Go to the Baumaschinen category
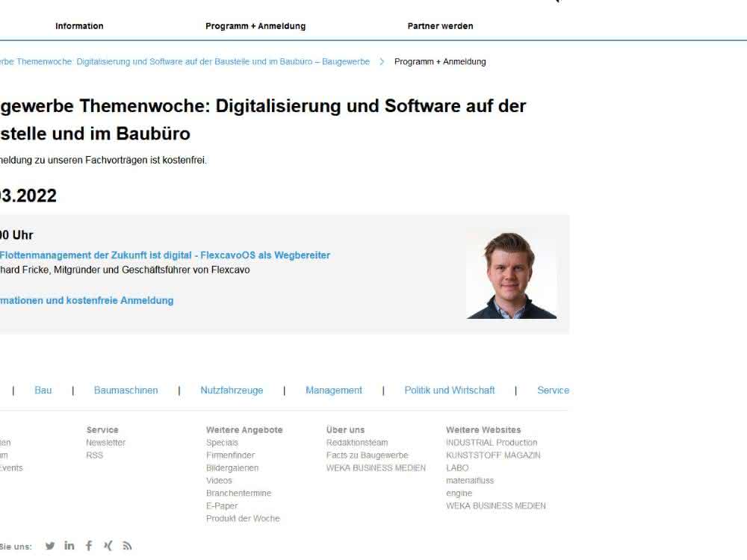 coord(125,391)
